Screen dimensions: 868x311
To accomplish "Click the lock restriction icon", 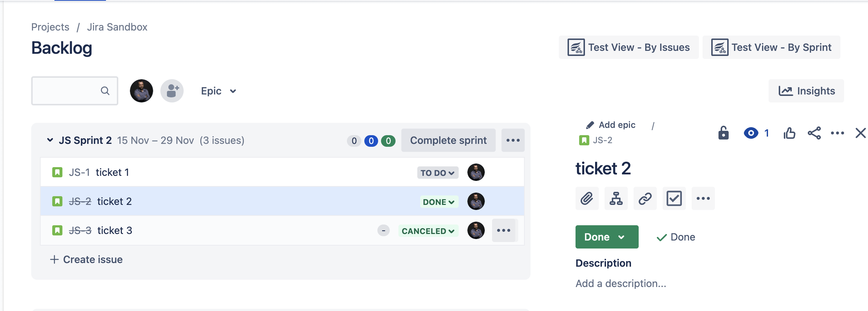I will click(724, 133).
